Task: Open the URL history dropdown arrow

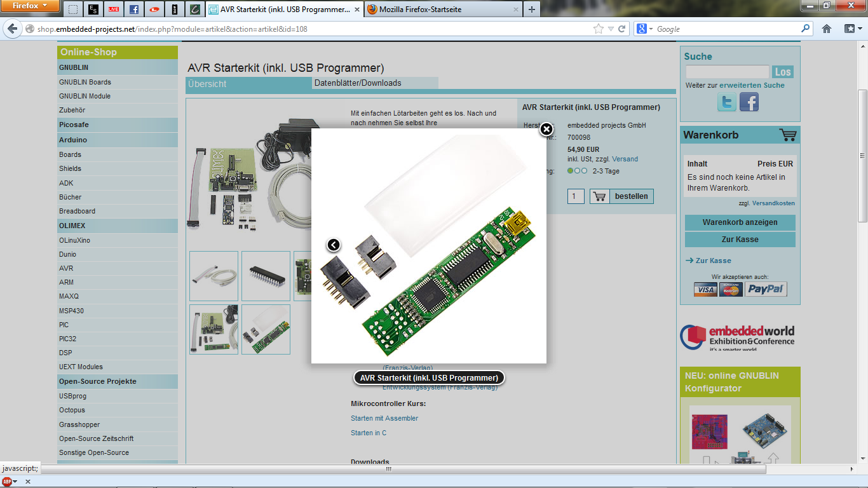Action: 611,29
